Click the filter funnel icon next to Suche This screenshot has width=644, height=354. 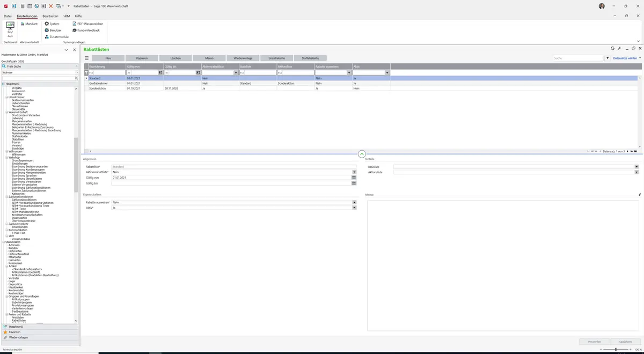(x=608, y=58)
